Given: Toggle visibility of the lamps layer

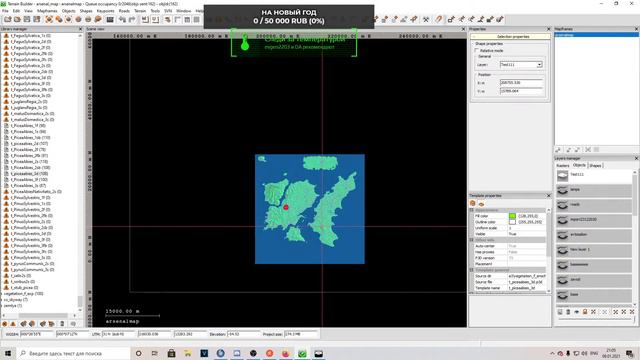Looking at the screenshot, I should 562,191.
